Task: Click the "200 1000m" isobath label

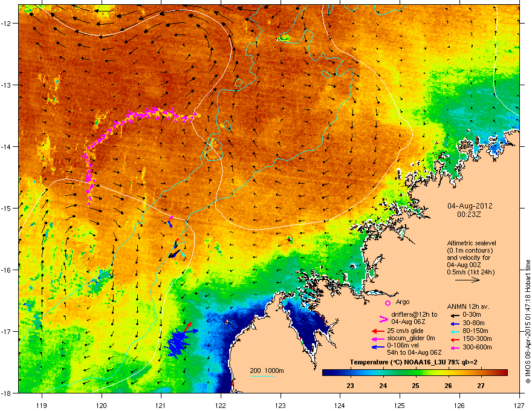Action: coord(267,371)
